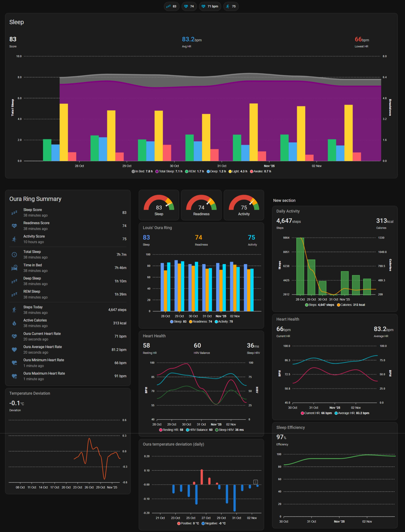Viewport: 405px width, 532px height.
Task: Click the '313 kcal' Active Calories value
Action: pyautogui.click(x=120, y=323)
